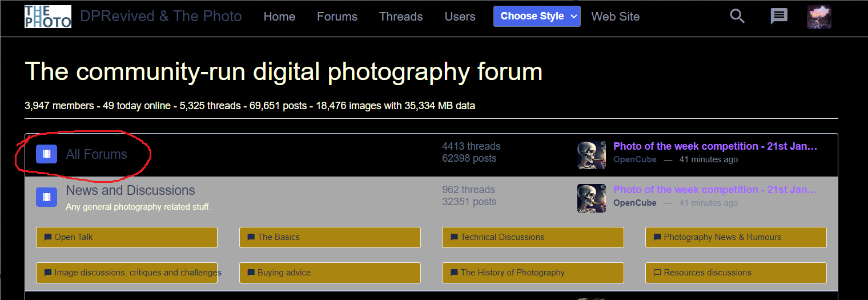Open the user profile avatar menu
Viewport: 868px width, 300px height.
(819, 17)
